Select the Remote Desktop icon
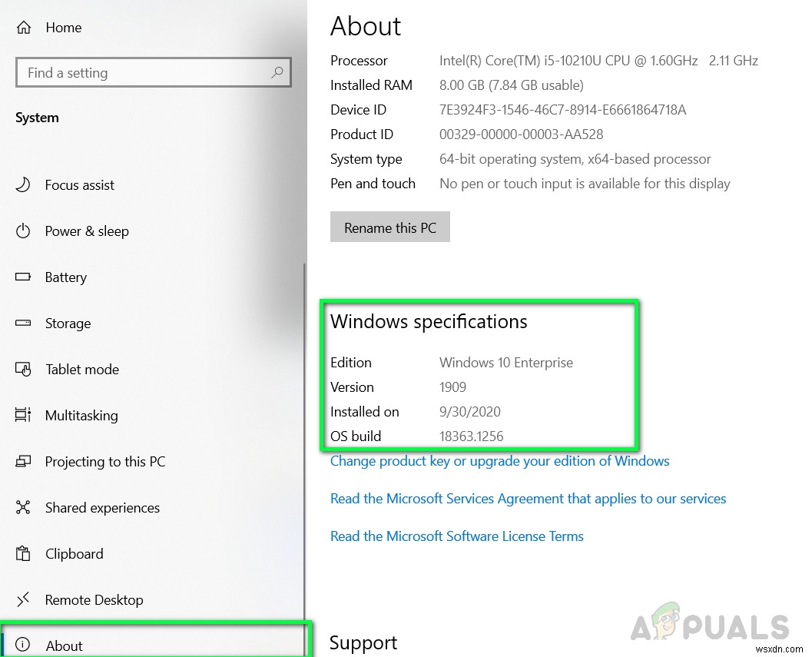 (23, 599)
